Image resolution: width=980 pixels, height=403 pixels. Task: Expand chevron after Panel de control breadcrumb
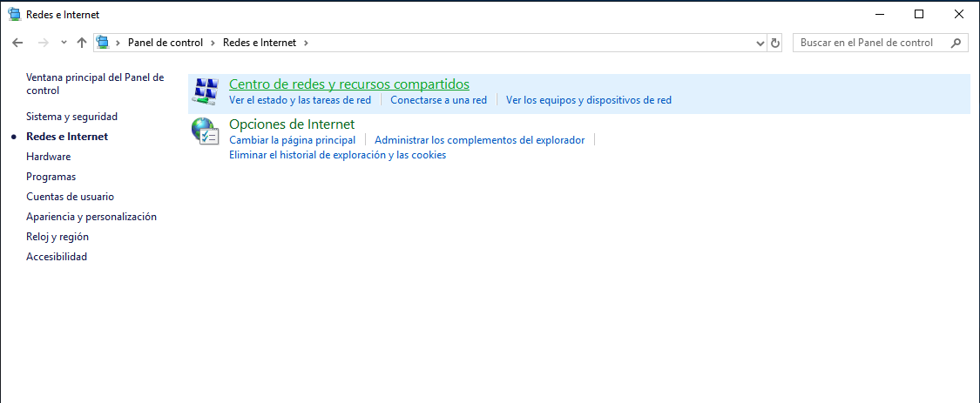(x=213, y=44)
